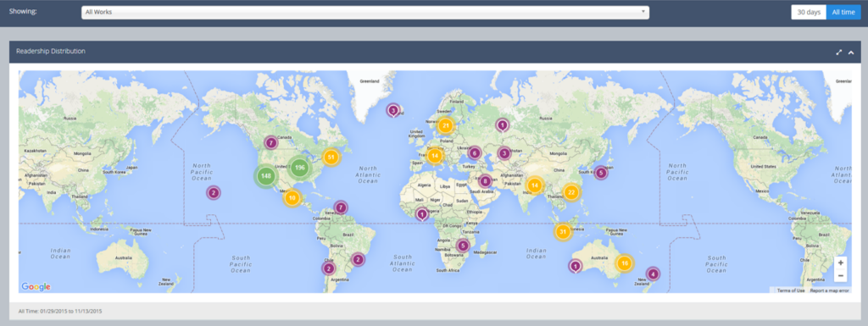Click the 7 marker over Canada

270,142
